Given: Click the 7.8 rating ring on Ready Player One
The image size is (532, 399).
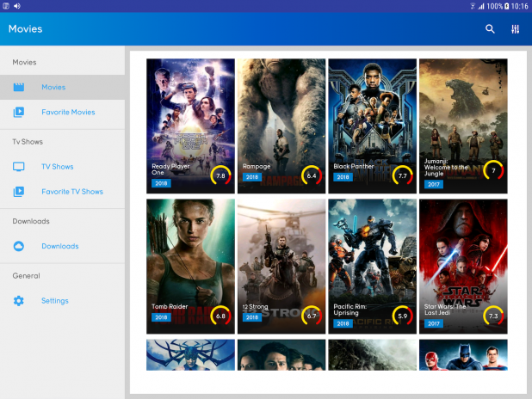Looking at the screenshot, I should (220, 175).
